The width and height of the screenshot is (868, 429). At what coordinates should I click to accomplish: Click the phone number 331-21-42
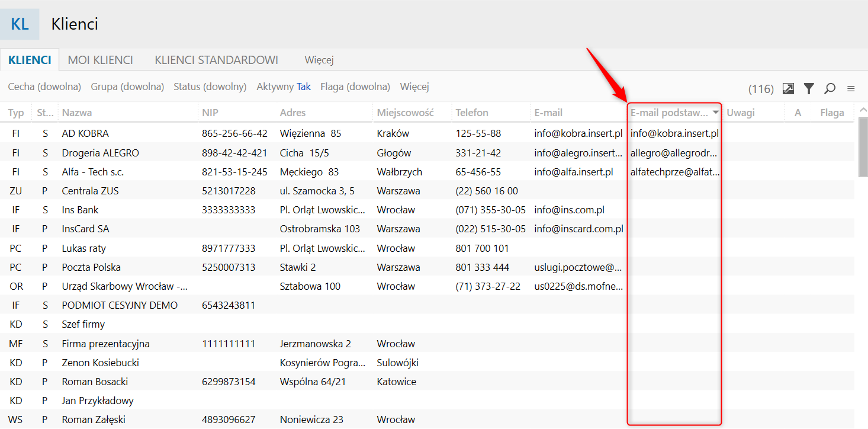478,153
